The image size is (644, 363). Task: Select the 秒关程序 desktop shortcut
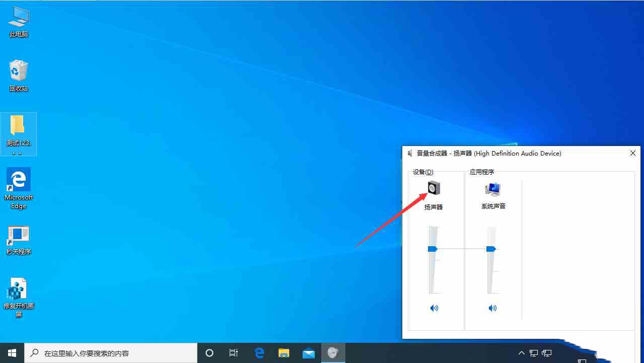(x=19, y=240)
